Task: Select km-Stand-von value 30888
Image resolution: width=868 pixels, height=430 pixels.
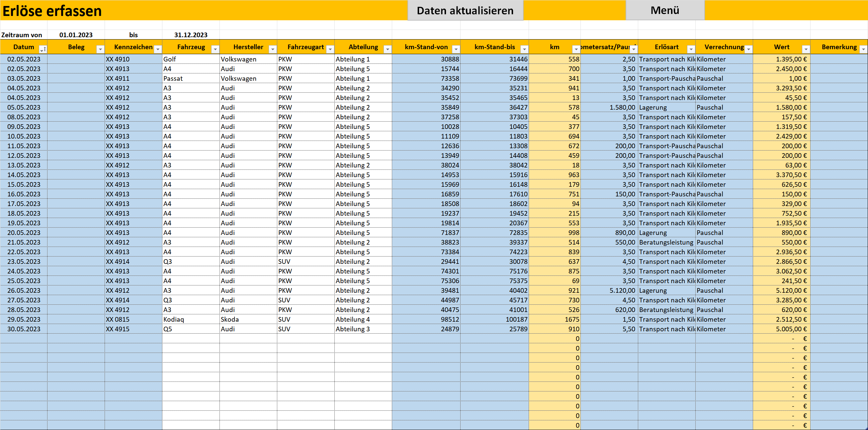Action: tap(426, 59)
